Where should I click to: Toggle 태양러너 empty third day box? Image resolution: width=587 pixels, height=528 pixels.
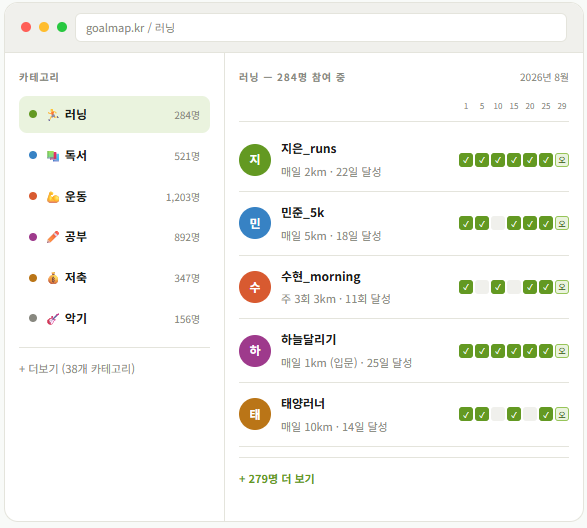498,414
